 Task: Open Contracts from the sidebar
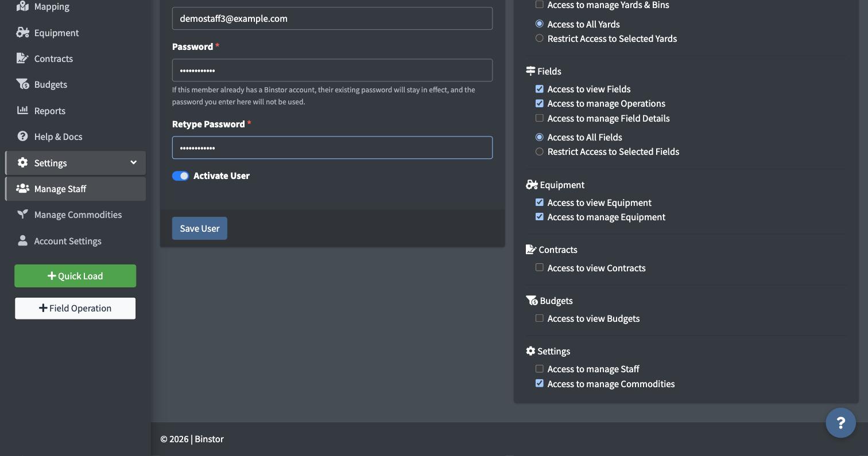click(75, 59)
